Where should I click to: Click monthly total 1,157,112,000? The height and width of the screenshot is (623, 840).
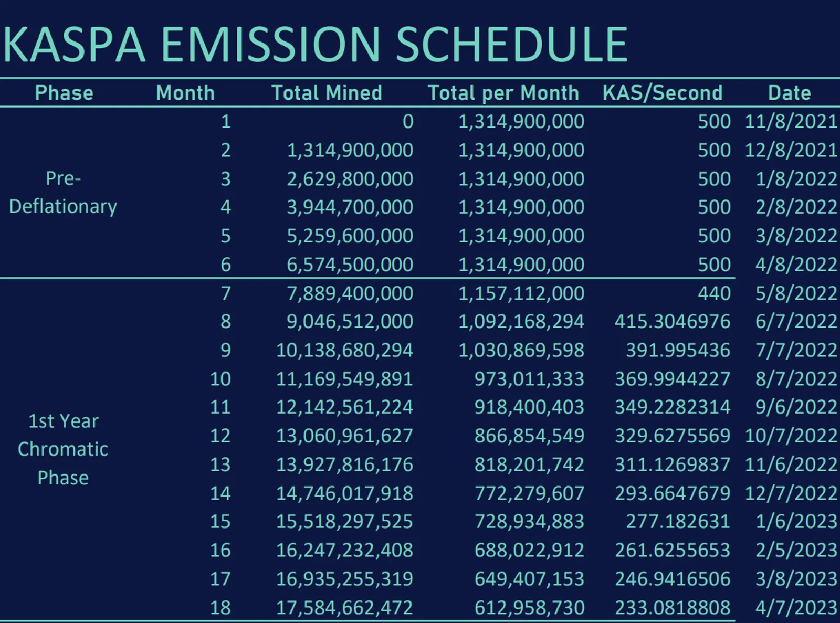[521, 293]
